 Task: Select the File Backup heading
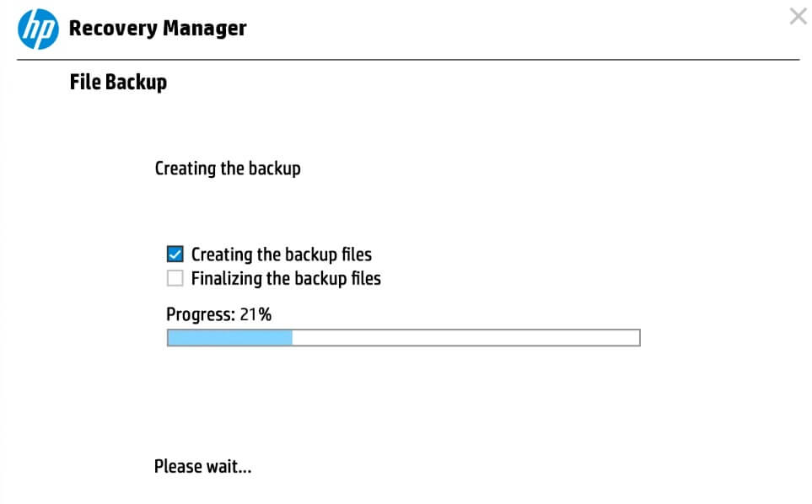coord(118,82)
